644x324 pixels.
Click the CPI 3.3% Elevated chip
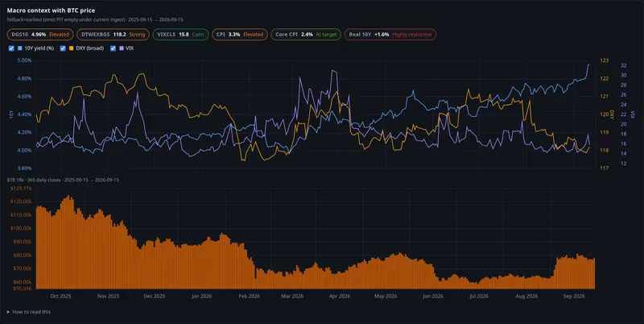(x=240, y=35)
